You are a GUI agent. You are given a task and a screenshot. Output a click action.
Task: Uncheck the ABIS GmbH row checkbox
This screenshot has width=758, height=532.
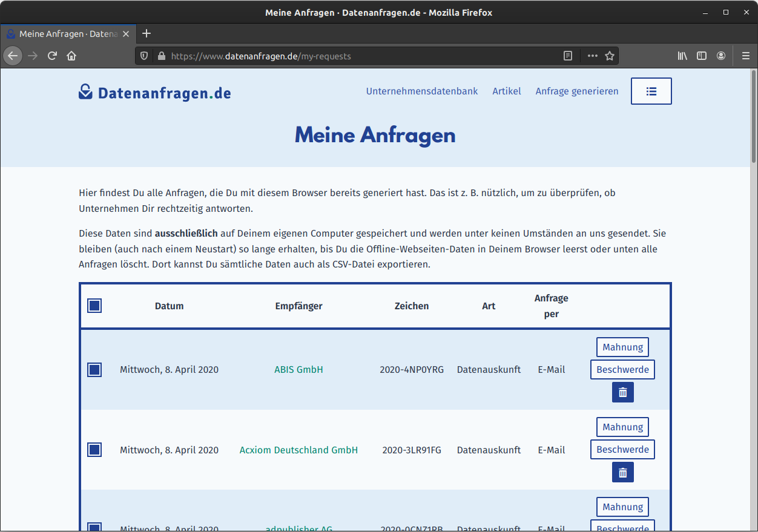pyautogui.click(x=94, y=370)
